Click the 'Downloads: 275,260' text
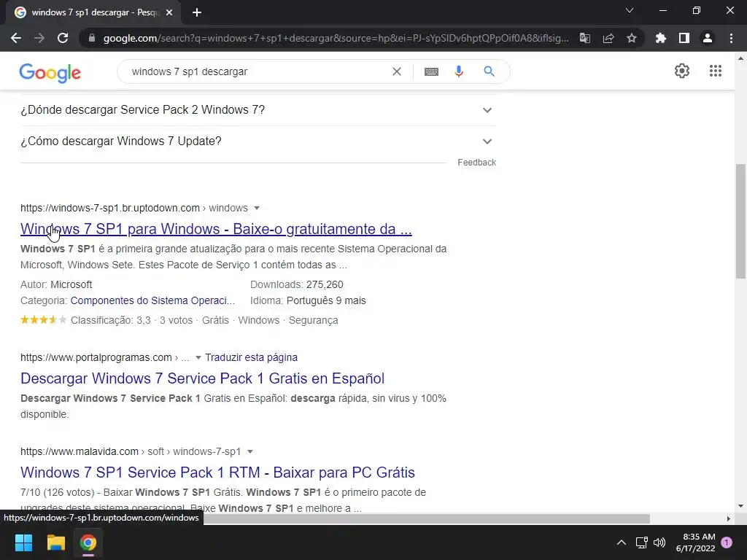 [x=296, y=285]
